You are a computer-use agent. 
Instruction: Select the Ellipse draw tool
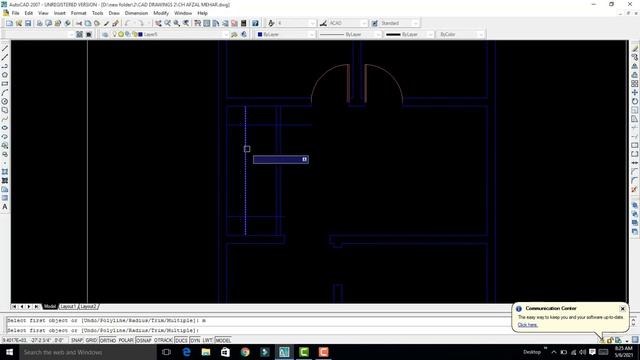[5, 128]
